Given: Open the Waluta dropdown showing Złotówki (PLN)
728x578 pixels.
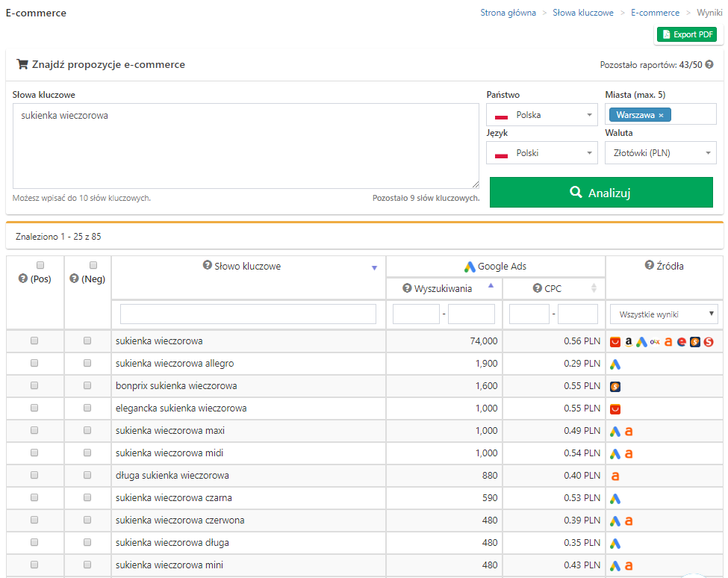Looking at the screenshot, I should 660,153.
